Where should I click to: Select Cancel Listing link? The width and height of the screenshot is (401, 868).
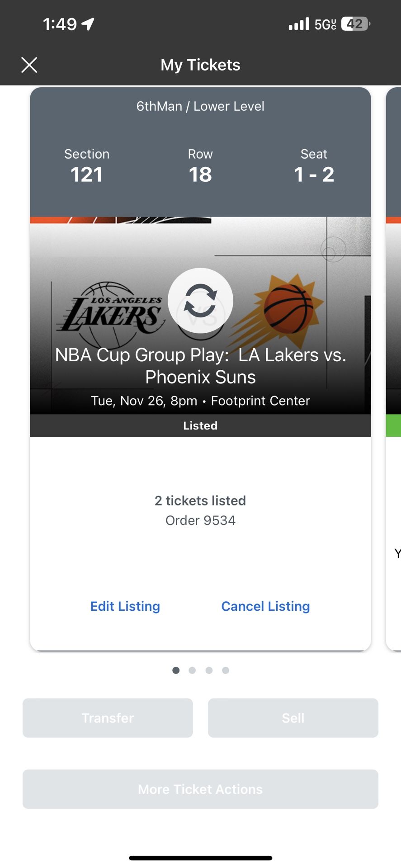pyautogui.click(x=265, y=606)
